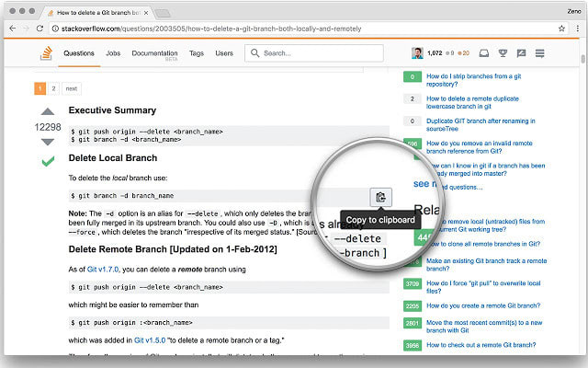This screenshot has height=368, width=588.
Task: Open 'Duplicate GIT branch after renaming in sourceTree'
Action: coord(481,125)
